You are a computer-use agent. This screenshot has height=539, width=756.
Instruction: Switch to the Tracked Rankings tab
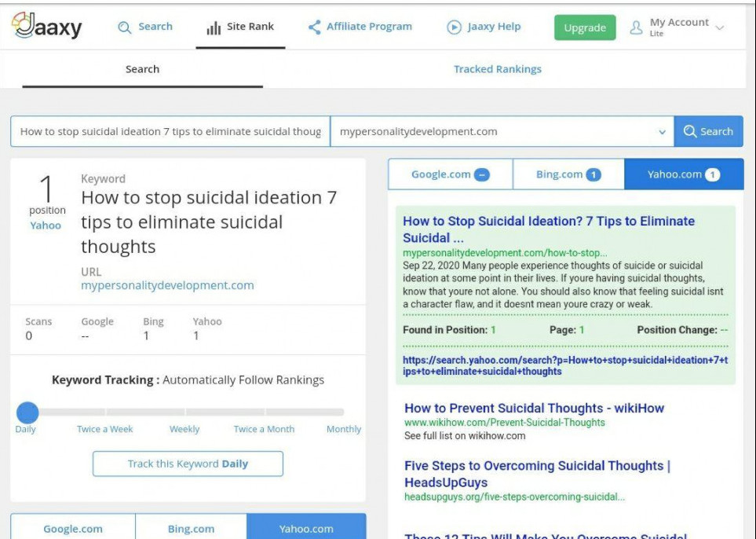coord(498,69)
